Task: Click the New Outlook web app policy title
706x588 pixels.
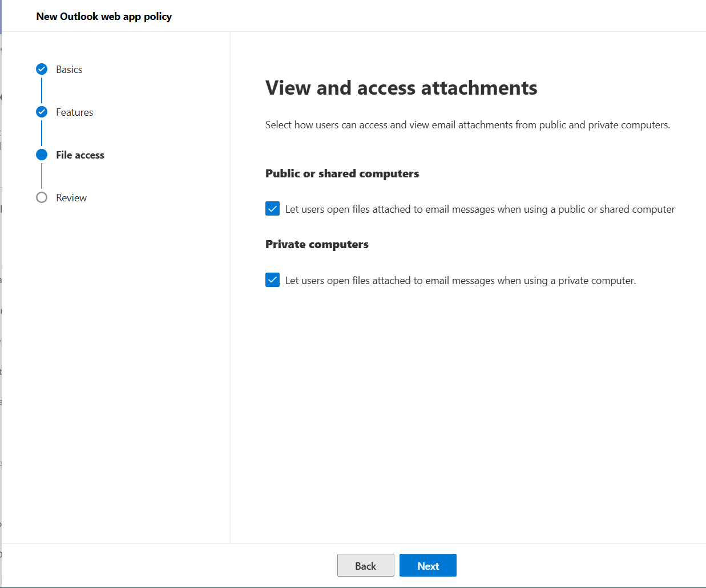Action: point(104,16)
